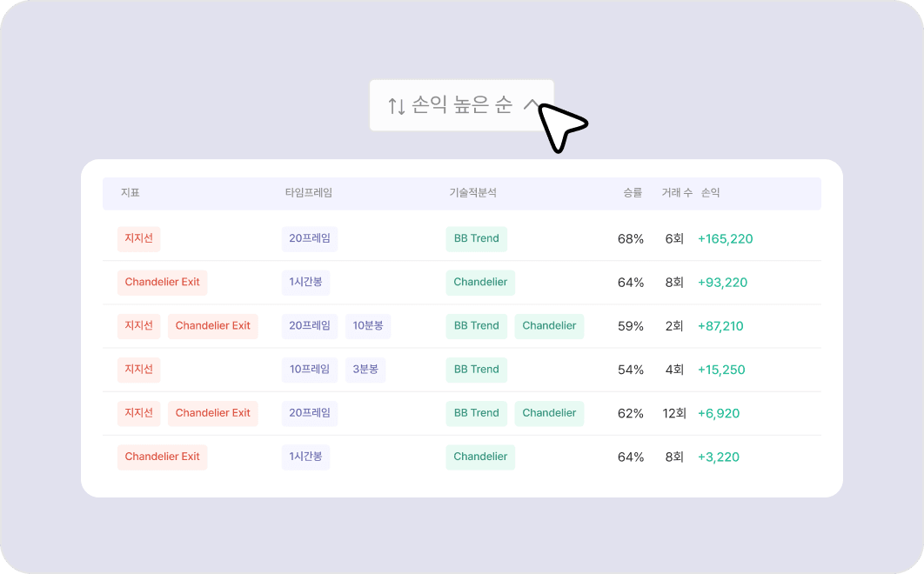Viewport: 924px width, 574px height.
Task: Click the 12회 trade count
Action: 674,414
